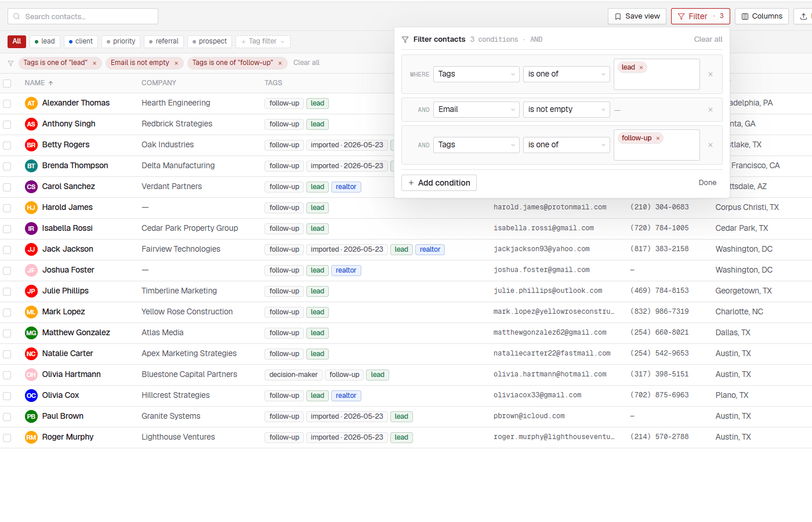
Task: Select Olivia Hartmann row checkbox
Action: [7, 375]
